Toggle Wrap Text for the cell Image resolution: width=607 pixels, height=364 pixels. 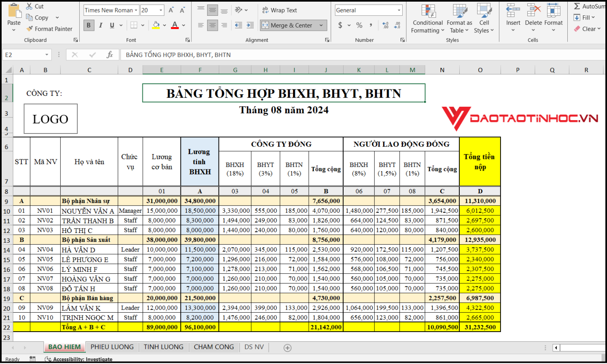[x=280, y=10]
